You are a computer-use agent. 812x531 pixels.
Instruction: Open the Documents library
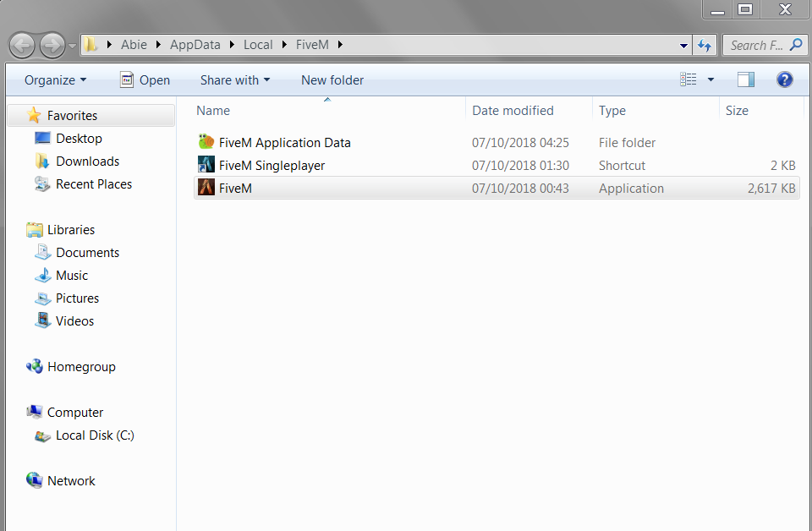[x=87, y=253]
